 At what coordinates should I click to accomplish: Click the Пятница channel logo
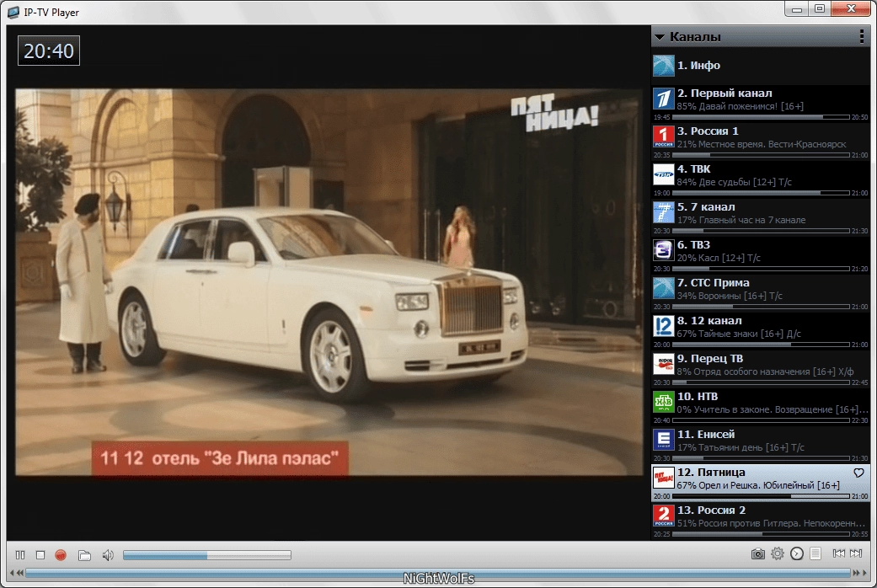(x=664, y=478)
